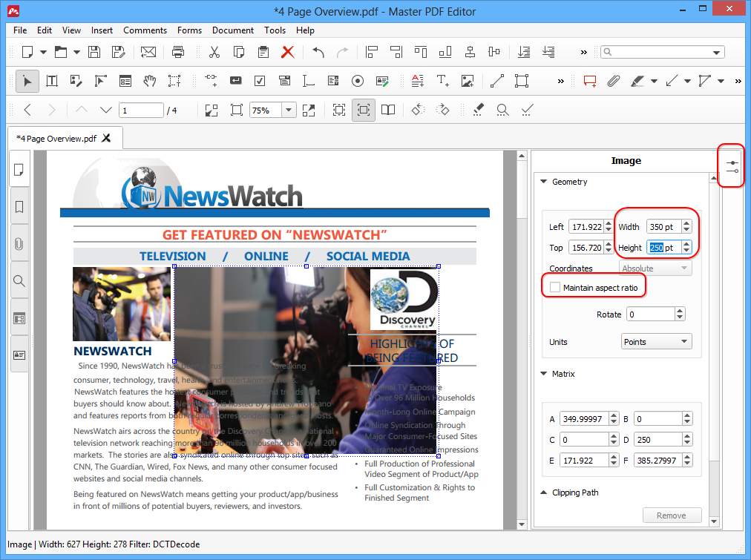Choose the Hand tool
The width and height of the screenshot is (751, 560).
pyautogui.click(x=149, y=81)
